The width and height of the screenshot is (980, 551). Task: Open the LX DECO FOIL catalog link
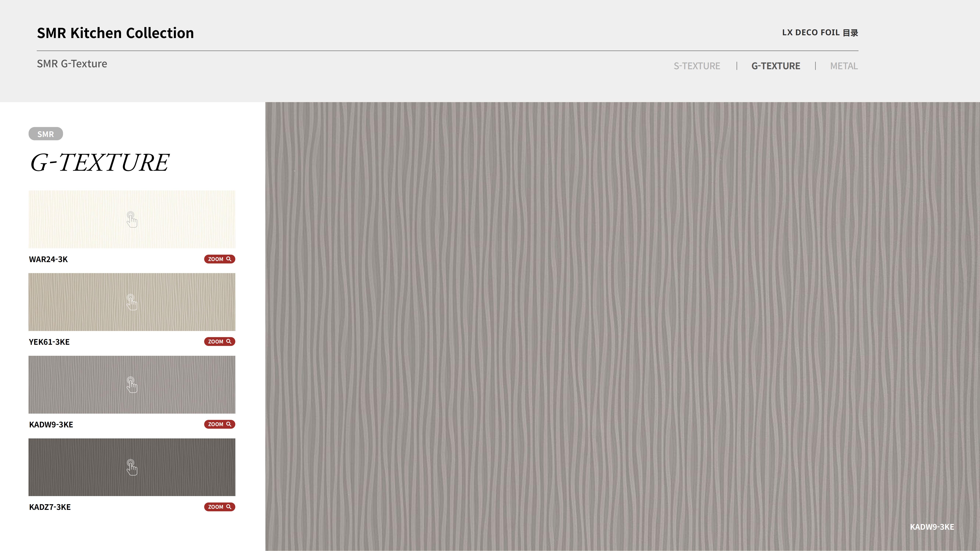click(x=820, y=33)
